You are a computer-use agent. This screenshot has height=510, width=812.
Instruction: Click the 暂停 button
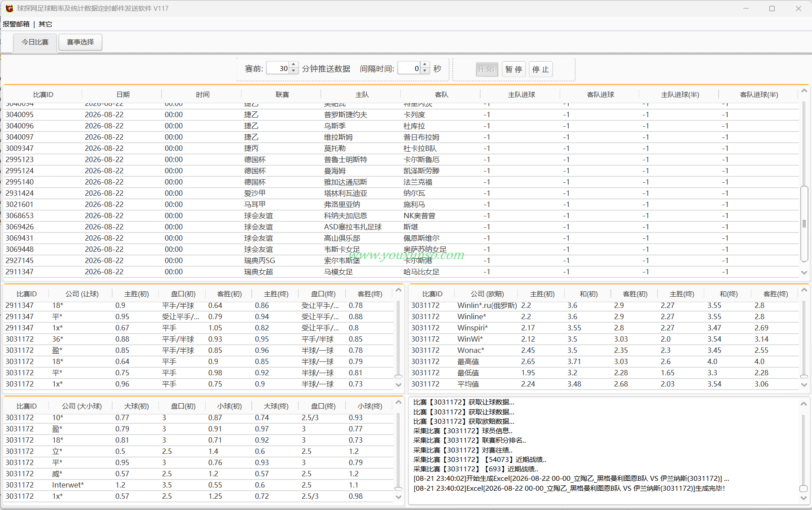click(514, 69)
